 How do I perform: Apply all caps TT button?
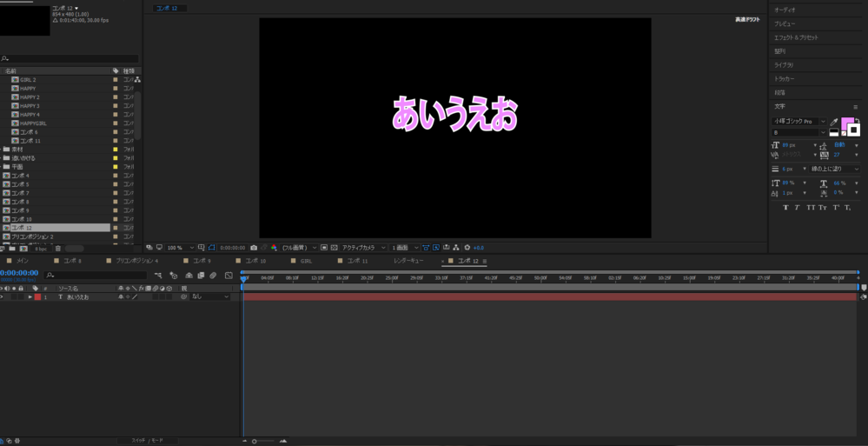811,207
